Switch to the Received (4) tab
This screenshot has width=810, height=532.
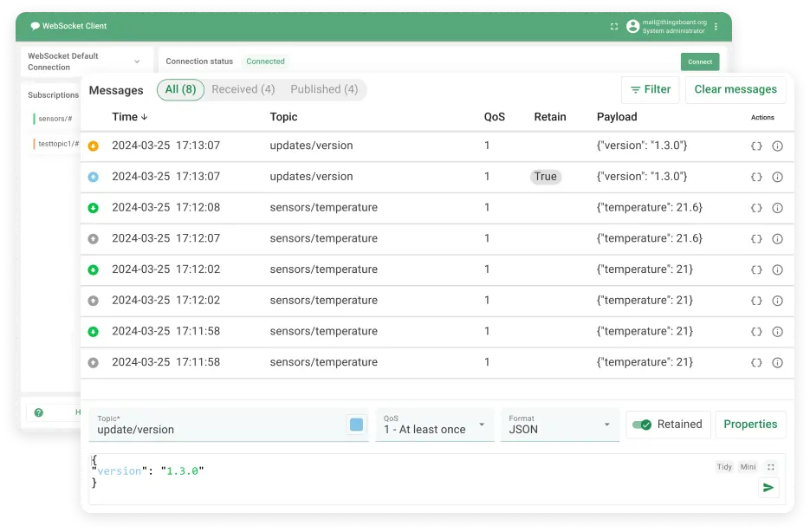243,89
